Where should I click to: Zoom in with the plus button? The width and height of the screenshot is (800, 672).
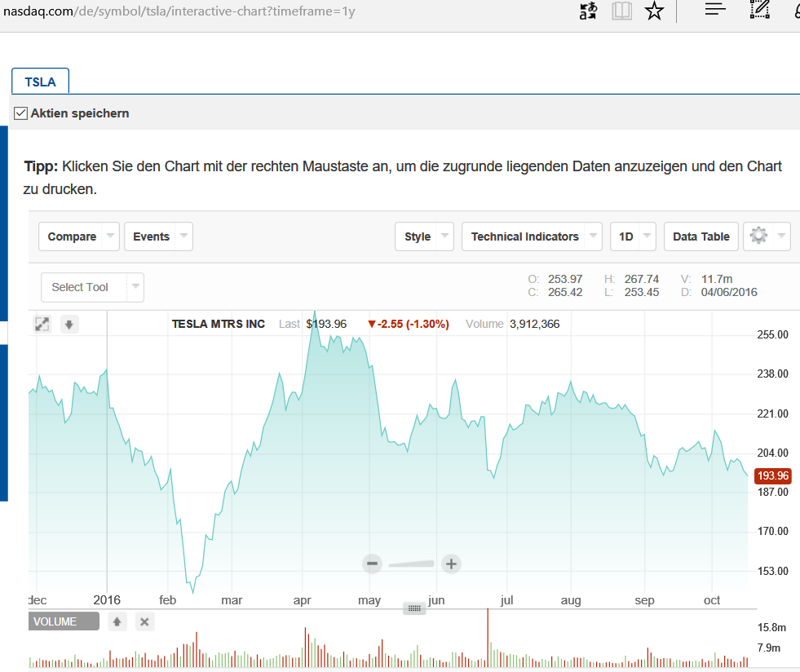(451, 564)
